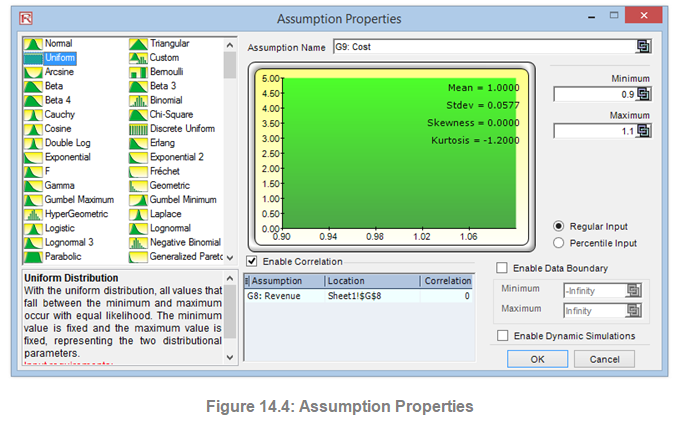
Task: Select the Normal distribution icon
Action: (x=33, y=44)
